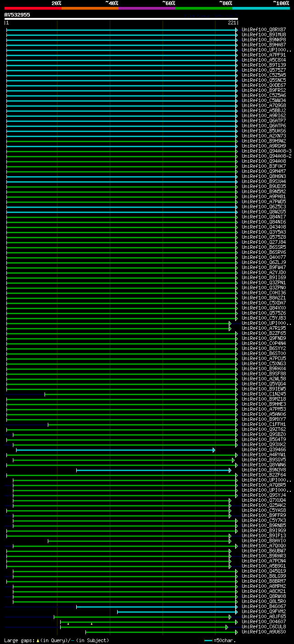Select hit label UniRef100_C1FFH1

coord(264,424)
